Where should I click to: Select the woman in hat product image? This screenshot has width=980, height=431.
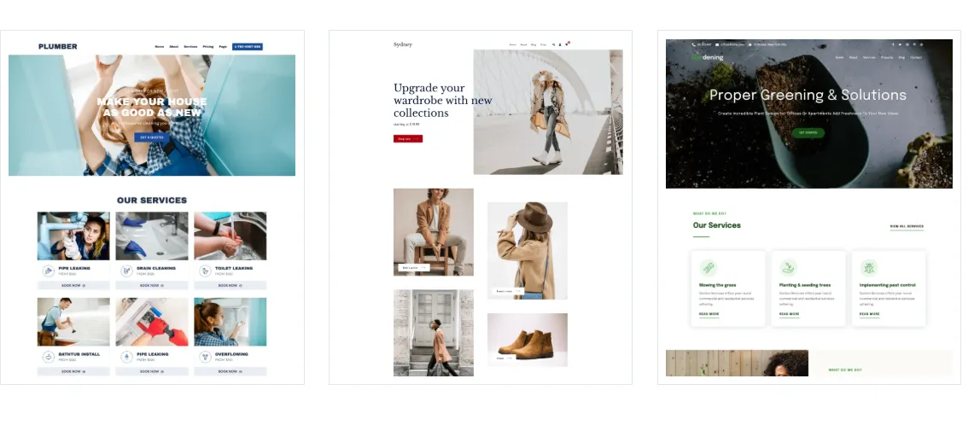tap(527, 250)
